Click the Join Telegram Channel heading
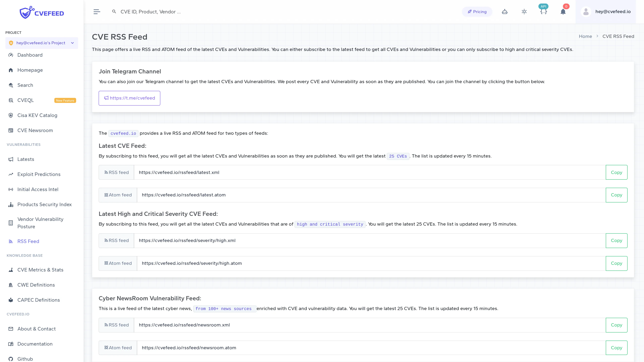 tap(130, 71)
